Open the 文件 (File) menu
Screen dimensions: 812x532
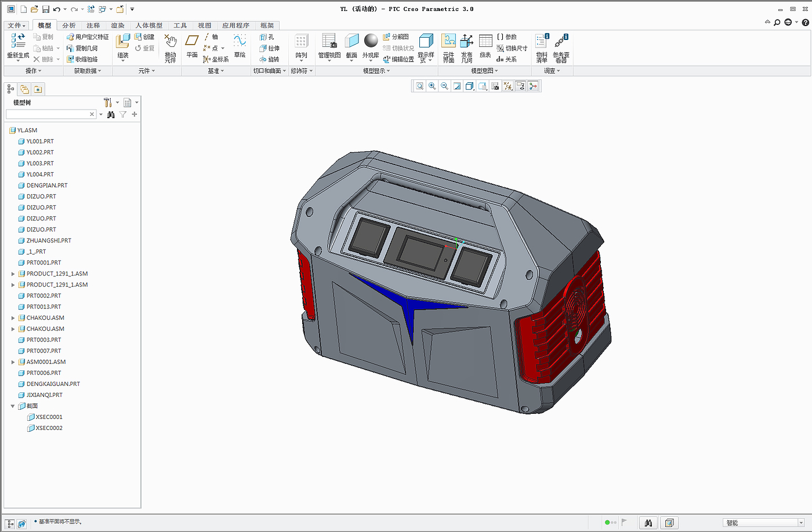(16, 25)
